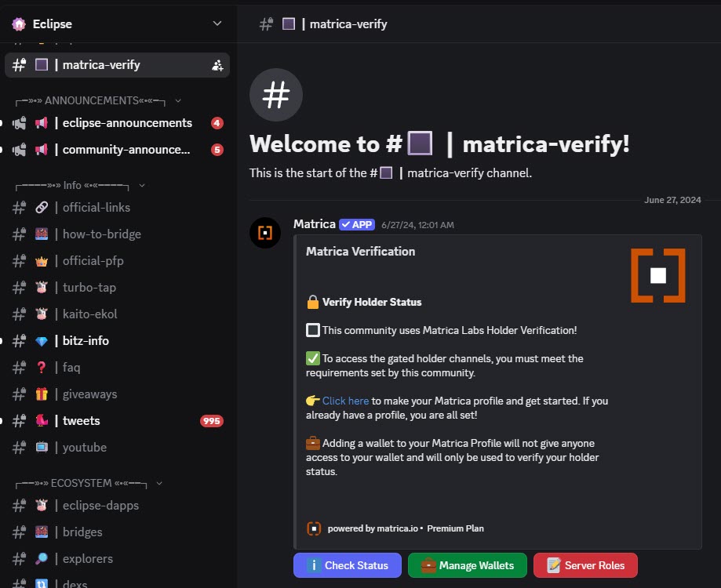This screenshot has width=721, height=588.
Task: Open the Eclipse server dropdown menu
Action: (x=217, y=24)
